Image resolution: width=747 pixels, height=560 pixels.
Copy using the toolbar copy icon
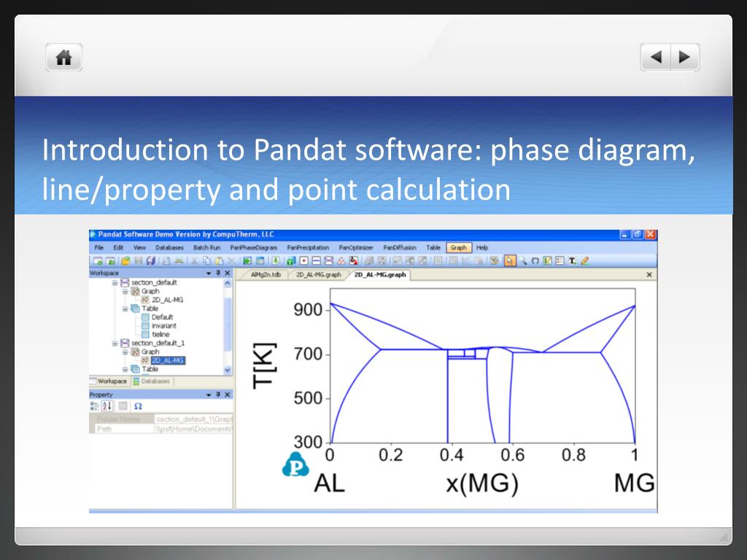(x=207, y=260)
